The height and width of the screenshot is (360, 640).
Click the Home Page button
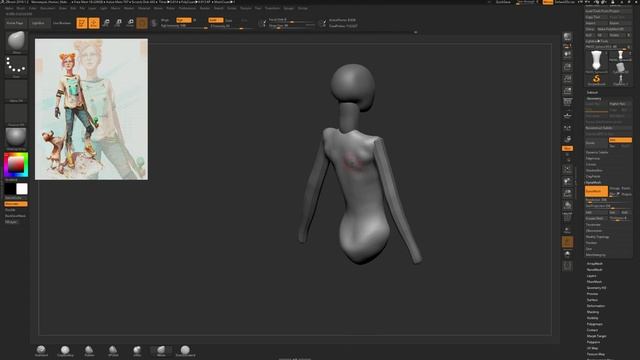coord(15,23)
